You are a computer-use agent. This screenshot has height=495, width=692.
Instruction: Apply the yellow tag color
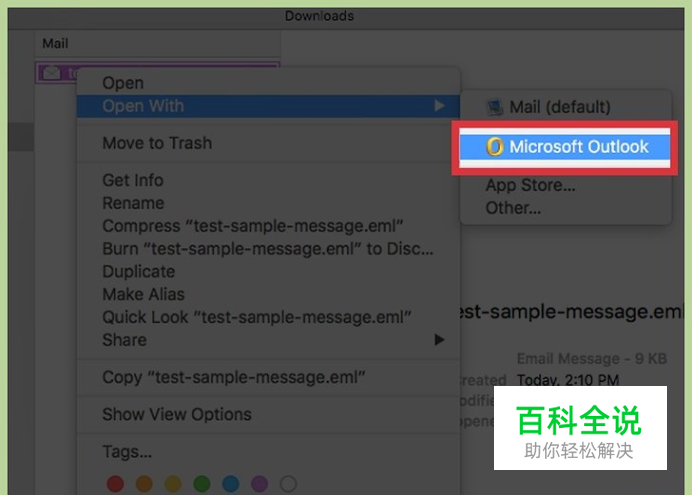point(173,484)
